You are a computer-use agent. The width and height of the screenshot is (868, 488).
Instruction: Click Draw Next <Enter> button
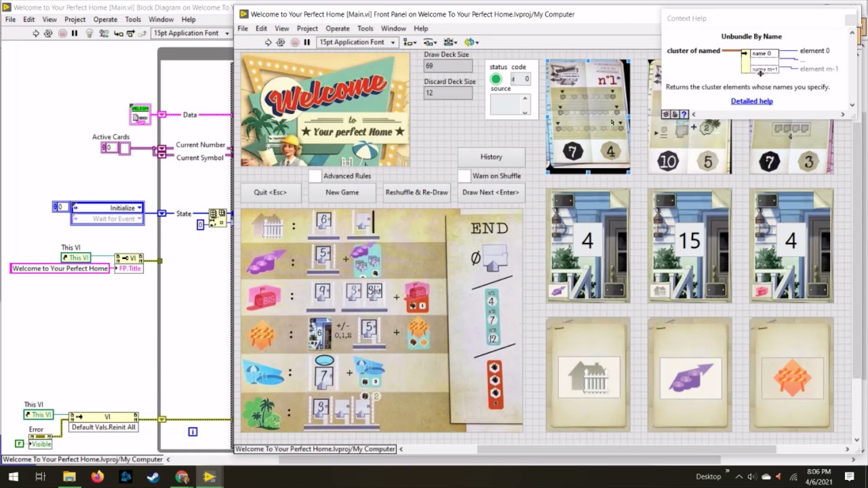pyautogui.click(x=491, y=192)
